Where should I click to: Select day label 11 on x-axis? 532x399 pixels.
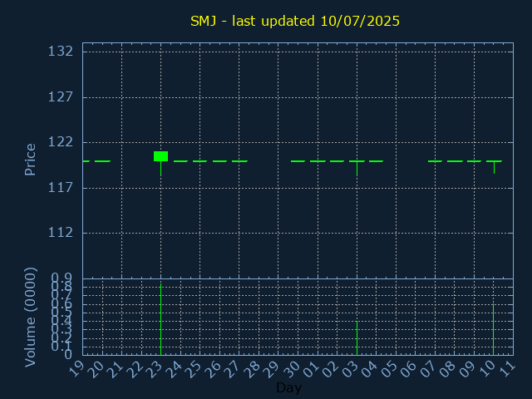click(509, 368)
